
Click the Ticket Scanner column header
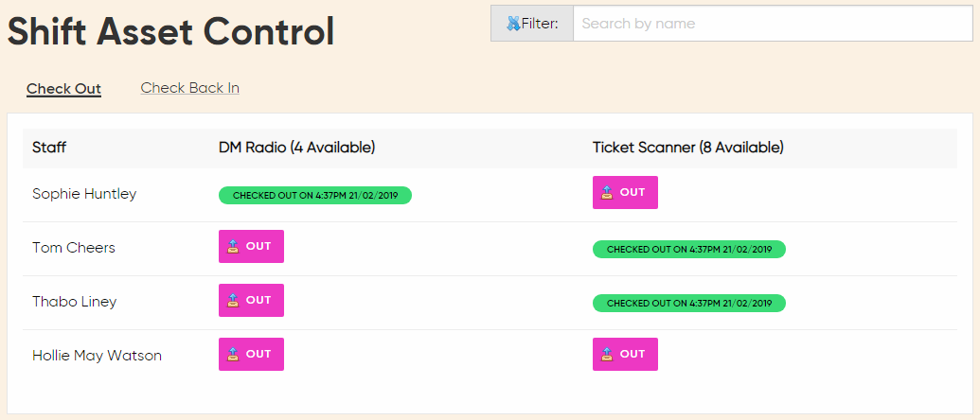(687, 148)
